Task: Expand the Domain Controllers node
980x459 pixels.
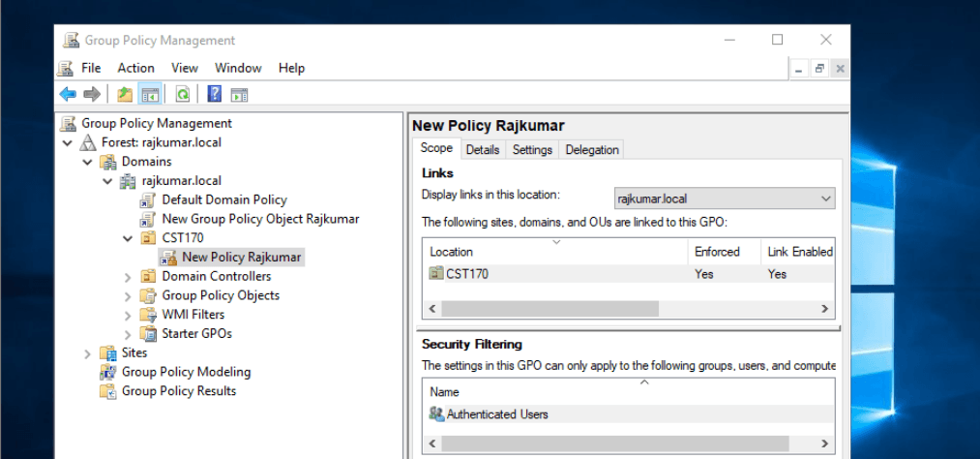Action: click(128, 276)
